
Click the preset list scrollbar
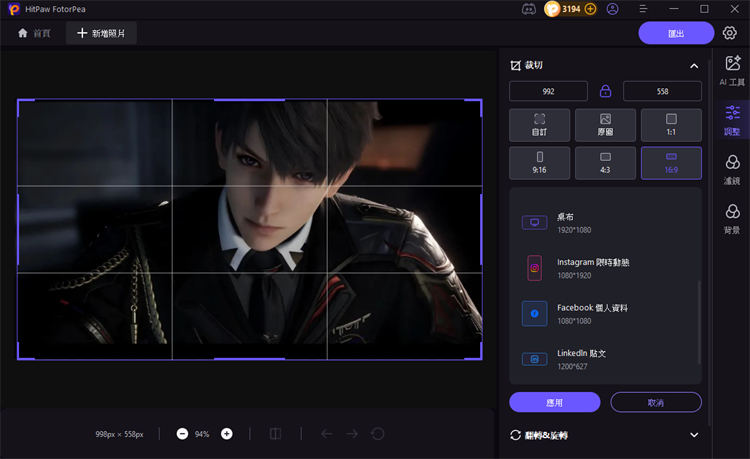[699, 323]
